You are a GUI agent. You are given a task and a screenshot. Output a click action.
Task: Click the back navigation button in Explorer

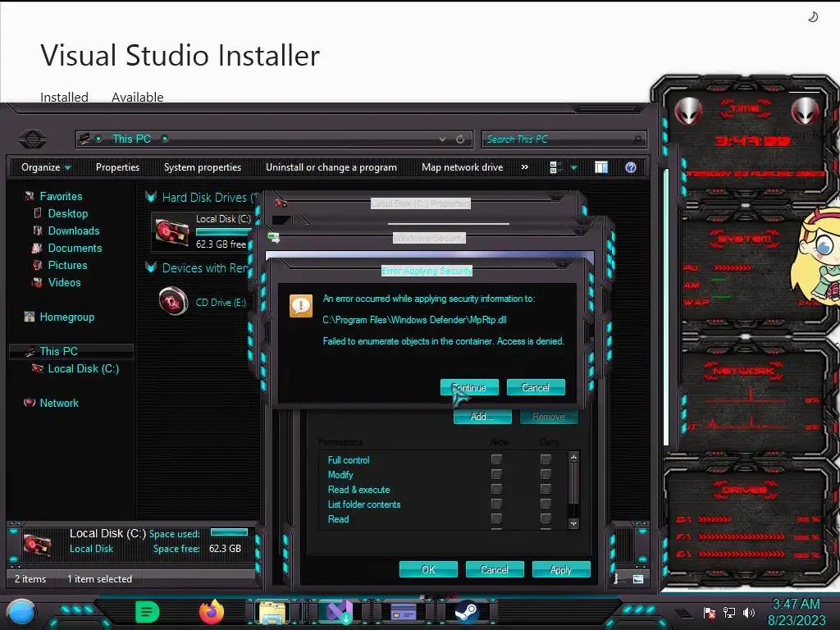[33, 139]
